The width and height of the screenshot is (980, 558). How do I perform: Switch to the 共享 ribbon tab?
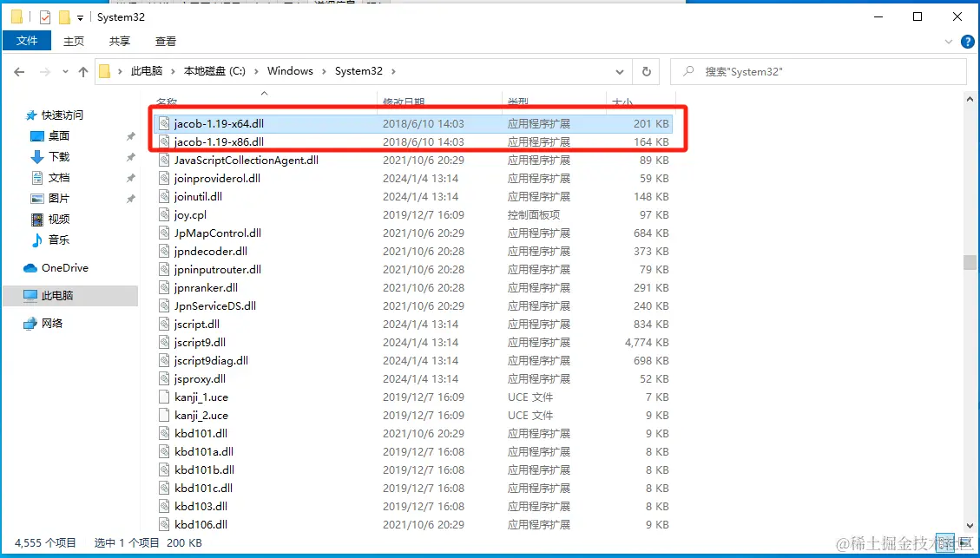[x=120, y=41]
